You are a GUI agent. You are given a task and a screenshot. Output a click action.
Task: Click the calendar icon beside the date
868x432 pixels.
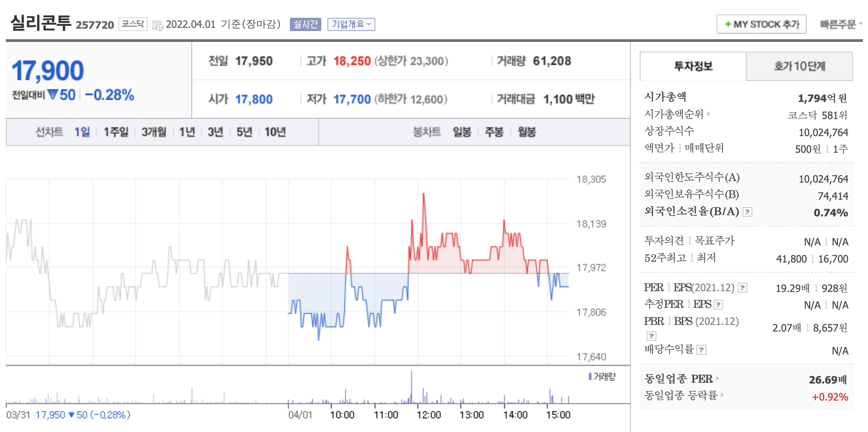click(158, 26)
